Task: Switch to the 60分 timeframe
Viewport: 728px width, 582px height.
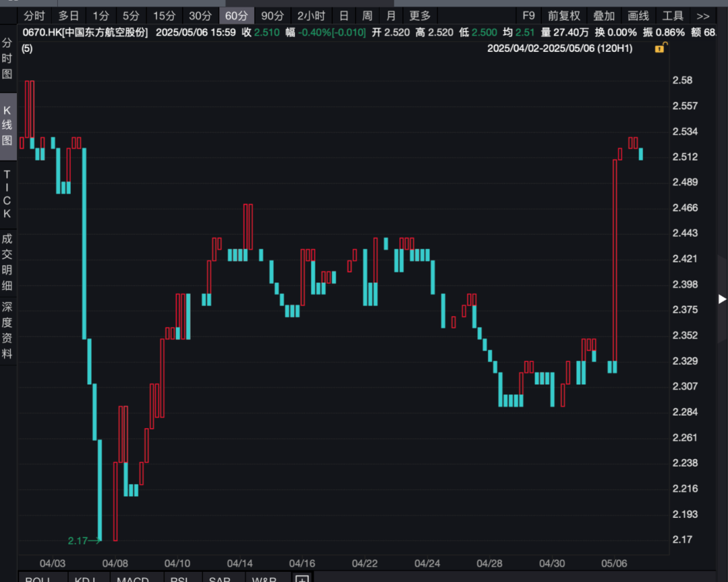Action: click(x=236, y=16)
